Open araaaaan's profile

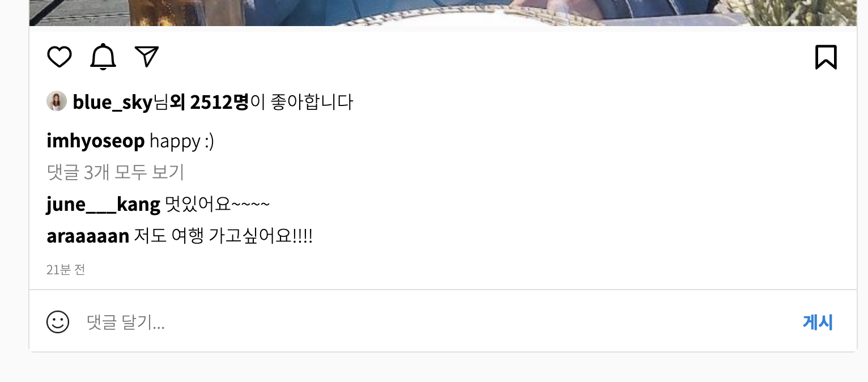88,236
